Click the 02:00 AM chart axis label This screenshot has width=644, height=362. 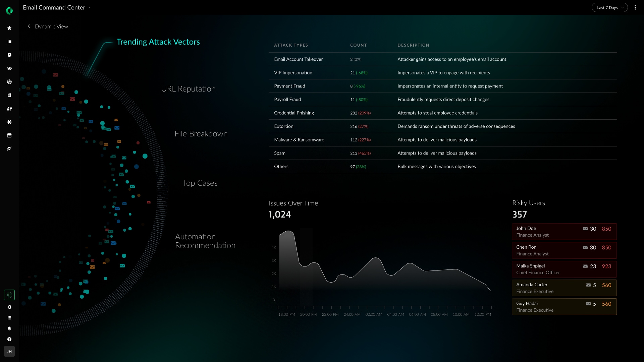(374, 314)
